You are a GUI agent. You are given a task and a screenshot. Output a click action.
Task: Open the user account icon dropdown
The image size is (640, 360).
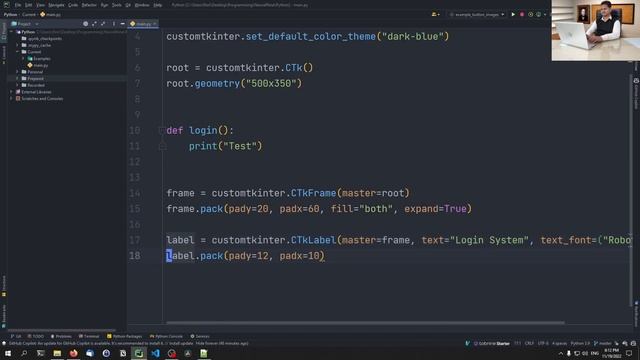click(x=435, y=14)
